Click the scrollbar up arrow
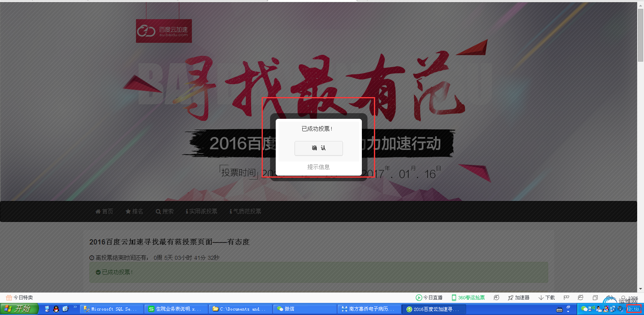This screenshot has width=644, height=315. pyautogui.click(x=640, y=5)
